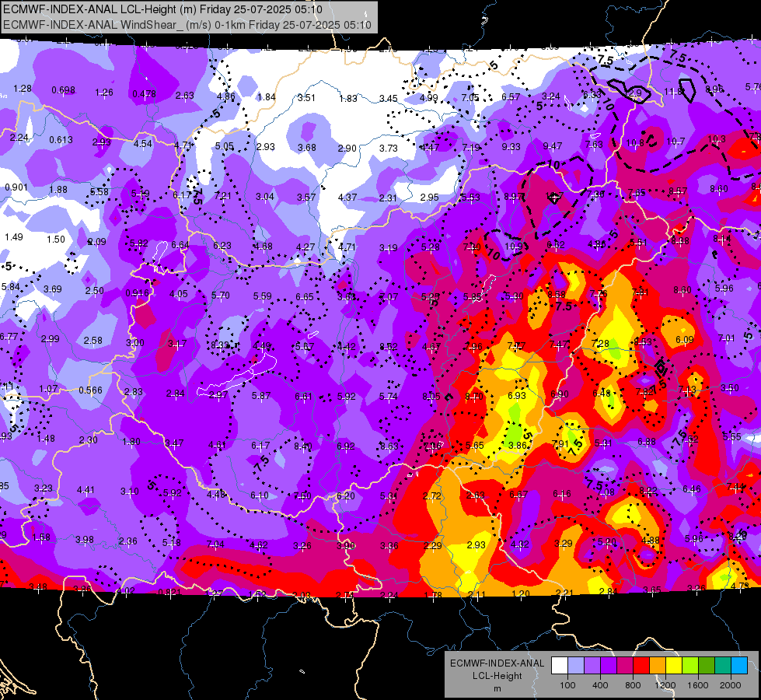Click the grid value '1.49'
761x700 pixels.
(13, 237)
